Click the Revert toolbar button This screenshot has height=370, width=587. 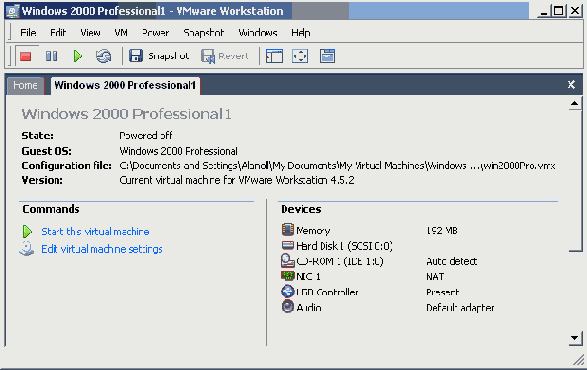225,56
